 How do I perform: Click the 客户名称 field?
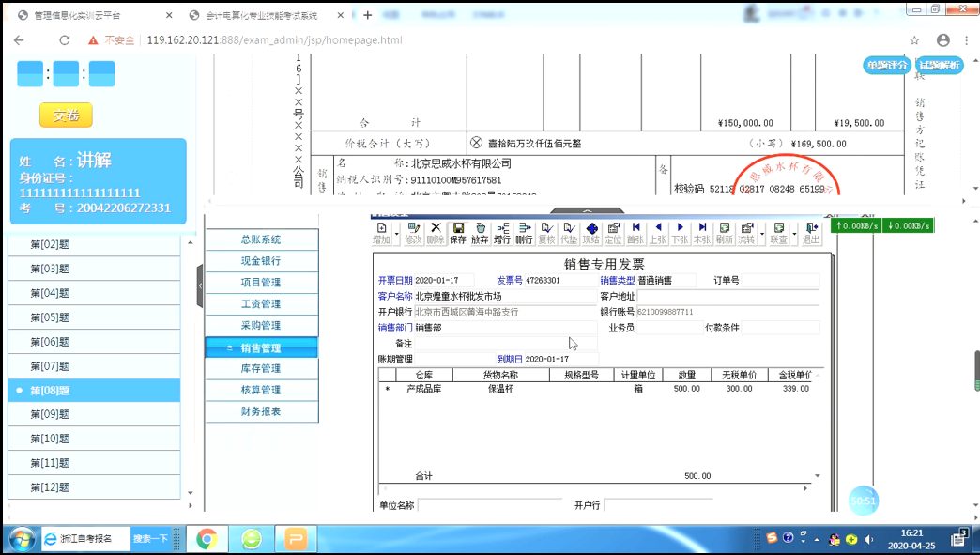point(505,296)
